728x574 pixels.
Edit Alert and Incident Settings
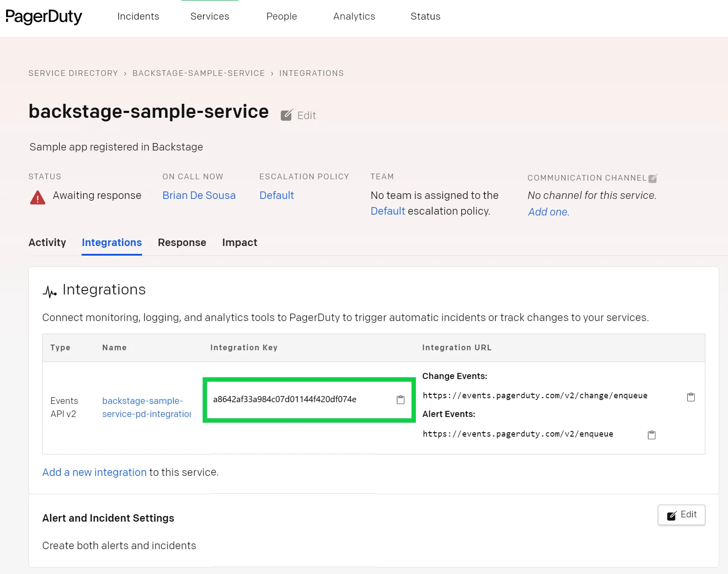pyautogui.click(x=681, y=515)
